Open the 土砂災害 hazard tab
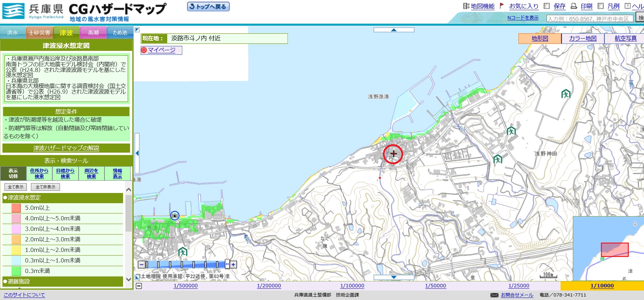 tap(39, 33)
